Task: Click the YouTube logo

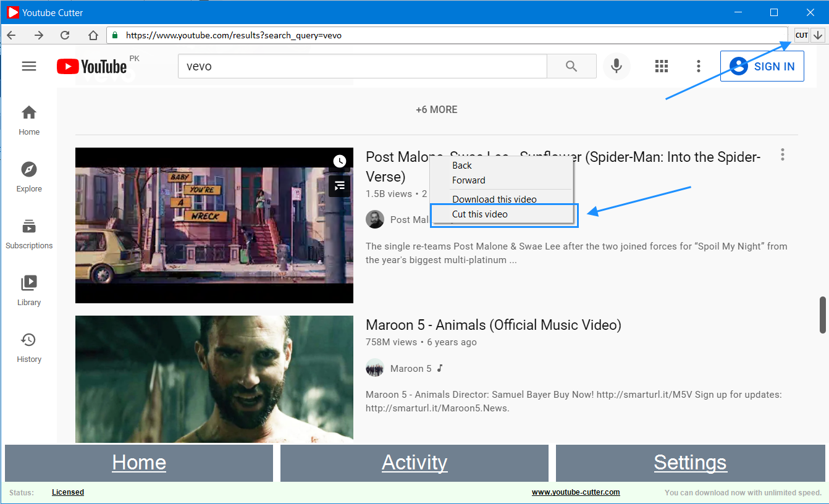Action: (x=92, y=66)
